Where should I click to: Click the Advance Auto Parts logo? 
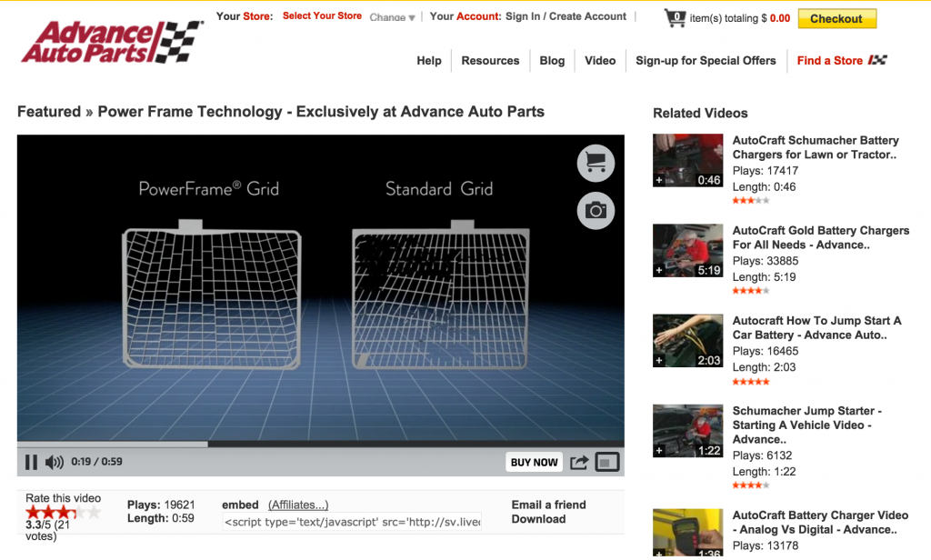(x=112, y=42)
